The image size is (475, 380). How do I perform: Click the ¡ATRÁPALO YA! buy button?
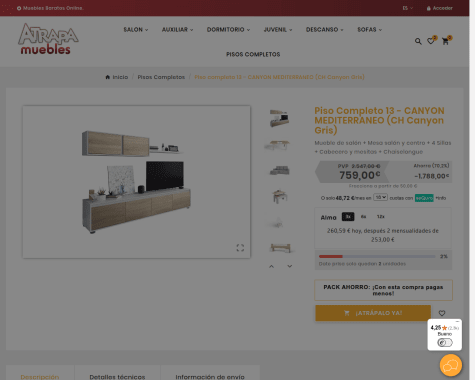click(373, 313)
